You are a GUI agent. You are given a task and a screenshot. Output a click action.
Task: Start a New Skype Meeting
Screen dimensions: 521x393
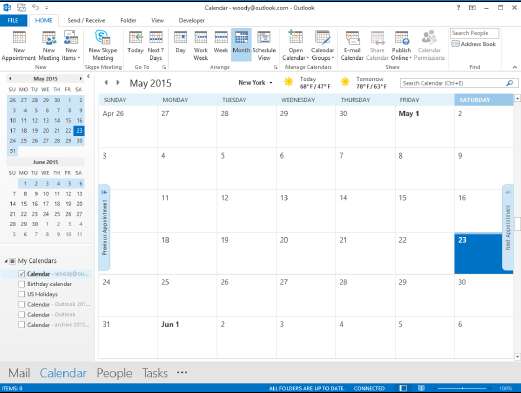point(103,46)
